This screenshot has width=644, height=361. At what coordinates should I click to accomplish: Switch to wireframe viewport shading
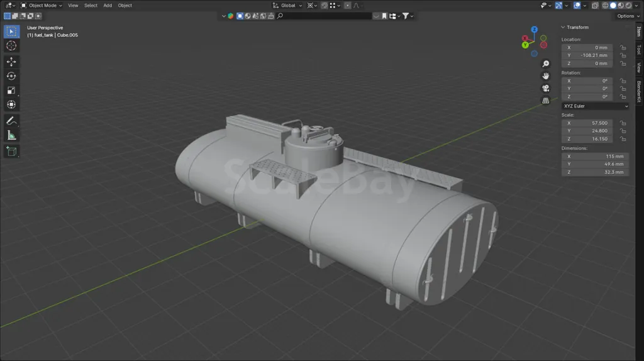click(x=606, y=5)
